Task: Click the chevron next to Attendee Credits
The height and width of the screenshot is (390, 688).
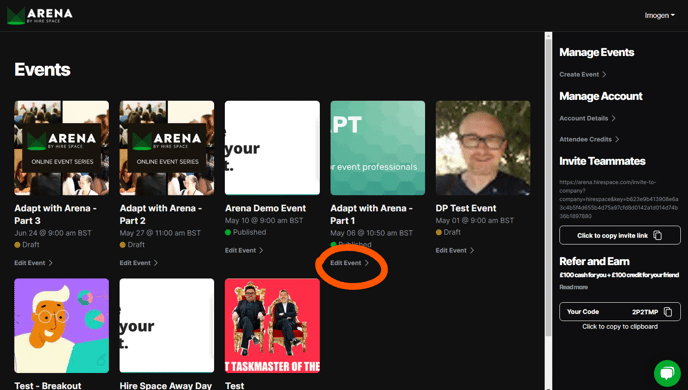Action: (617, 139)
